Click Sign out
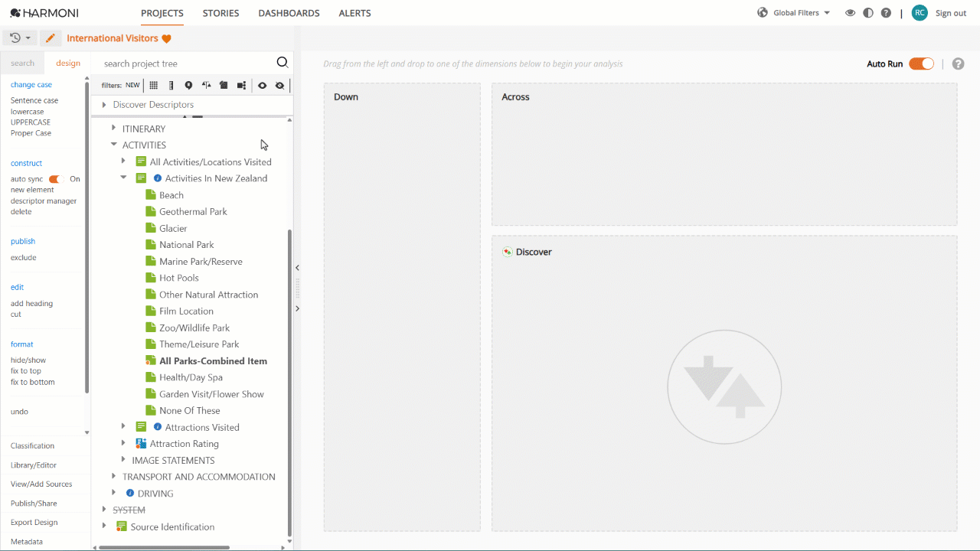Viewport: 980px width, 551px height. point(951,13)
